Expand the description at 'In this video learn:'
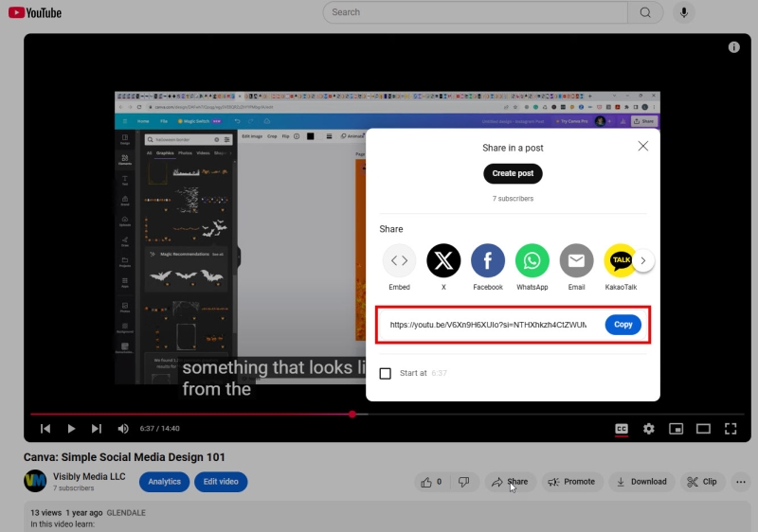 click(63, 524)
